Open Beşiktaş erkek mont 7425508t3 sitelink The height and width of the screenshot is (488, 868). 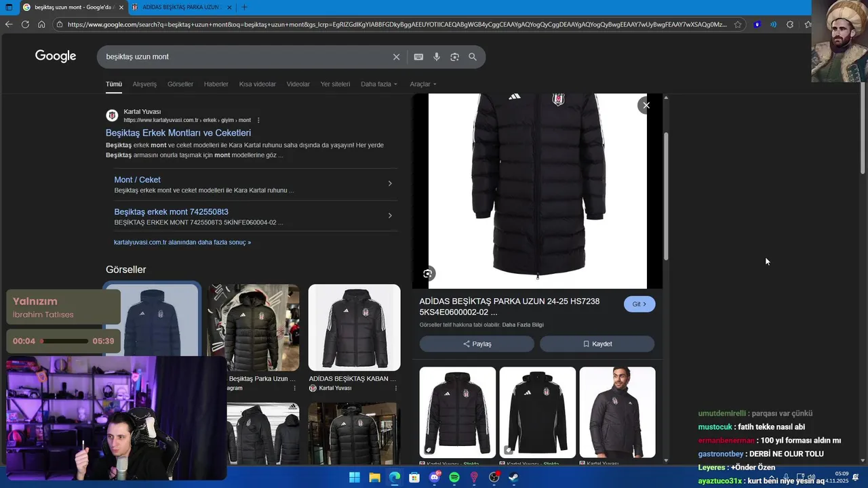(172, 211)
